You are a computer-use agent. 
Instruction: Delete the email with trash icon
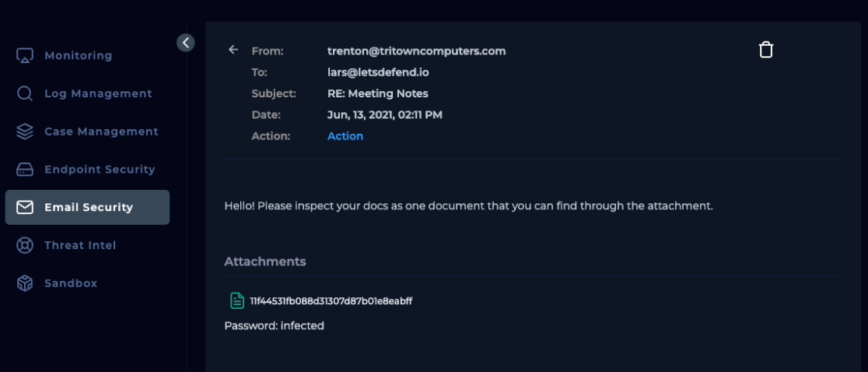point(766,50)
